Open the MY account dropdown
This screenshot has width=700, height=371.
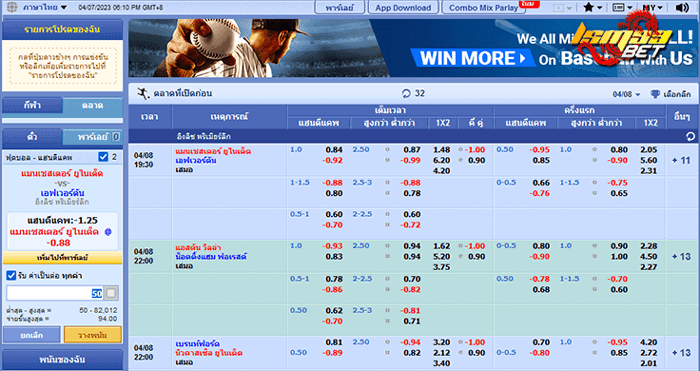coord(652,8)
